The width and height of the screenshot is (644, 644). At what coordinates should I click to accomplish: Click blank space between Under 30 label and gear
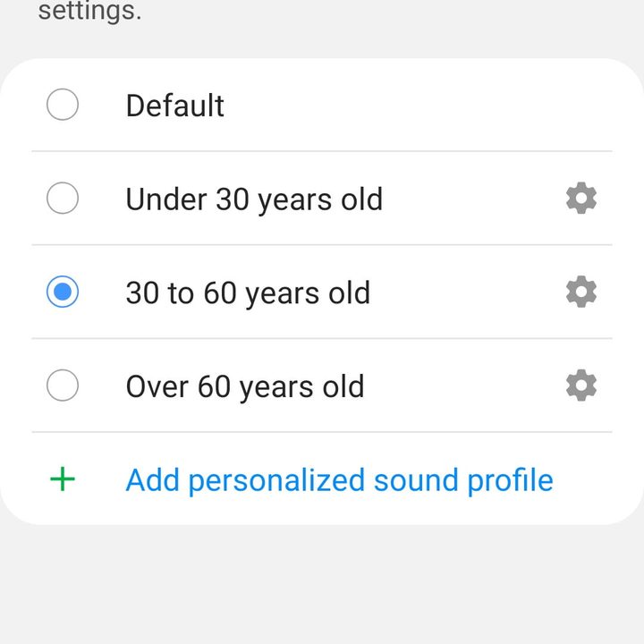474,199
